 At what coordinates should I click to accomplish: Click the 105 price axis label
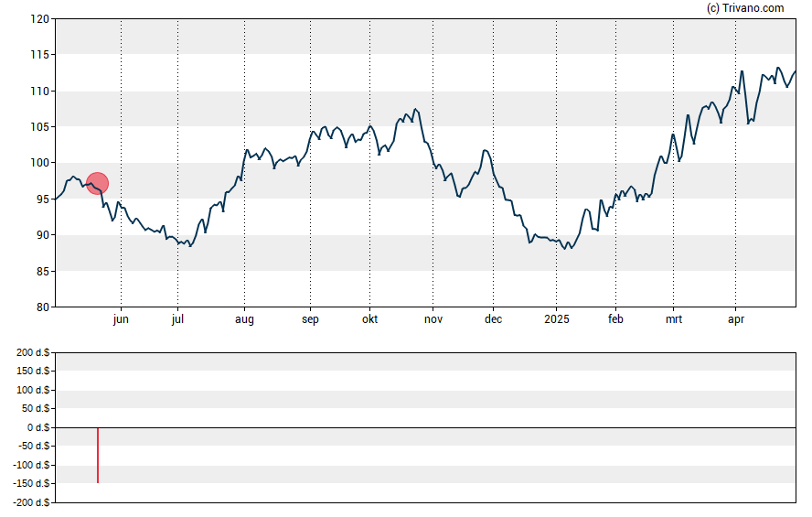tap(40, 127)
